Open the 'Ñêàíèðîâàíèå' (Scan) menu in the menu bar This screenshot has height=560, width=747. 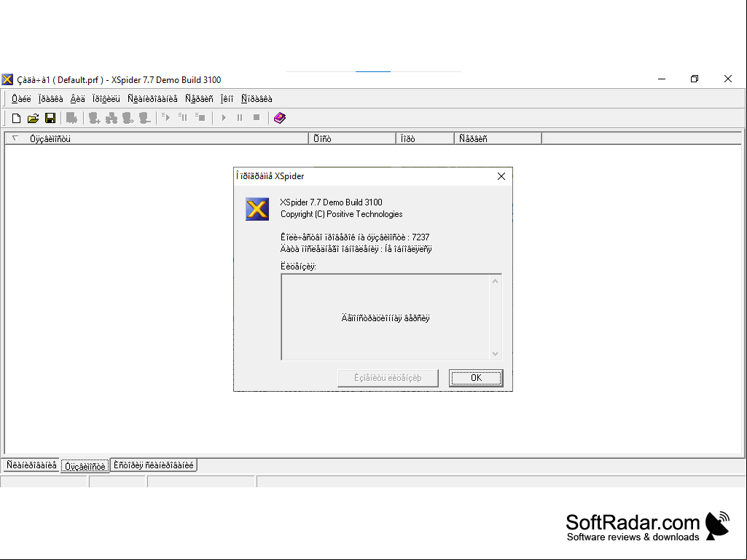(152, 98)
